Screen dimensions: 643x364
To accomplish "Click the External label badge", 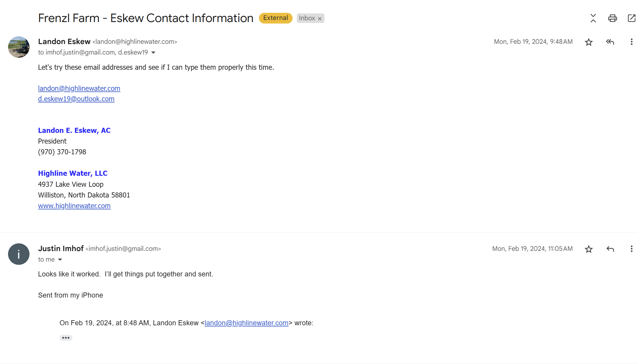I will (276, 18).
